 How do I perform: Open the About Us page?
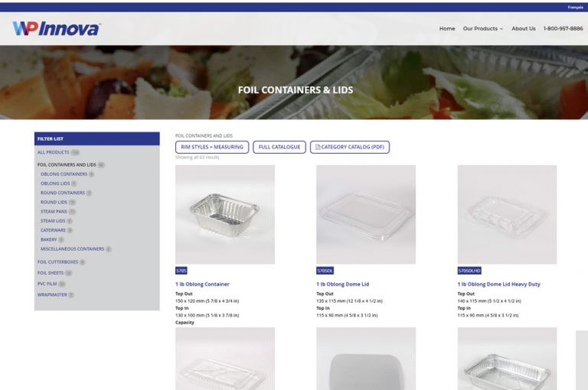tap(523, 28)
